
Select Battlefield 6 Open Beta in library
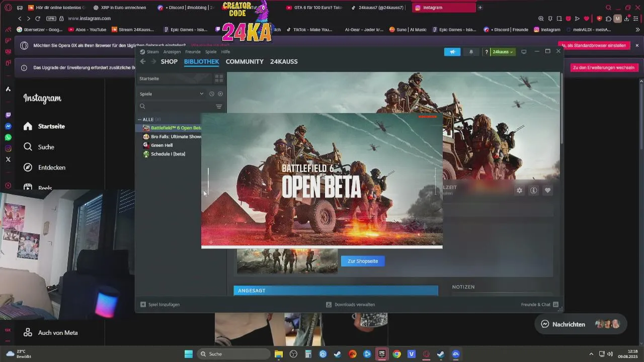[172, 128]
